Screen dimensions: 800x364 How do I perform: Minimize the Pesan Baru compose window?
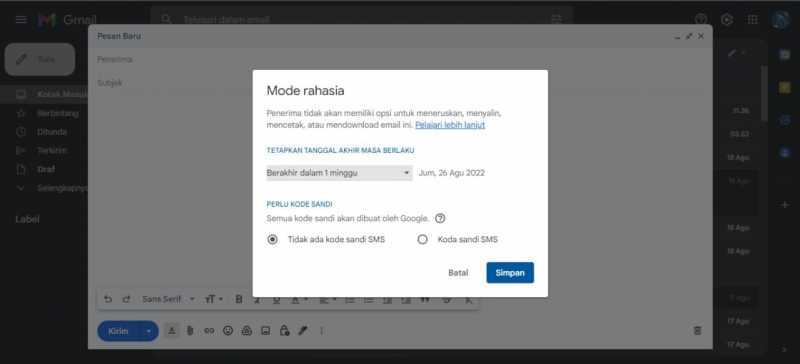(677, 37)
